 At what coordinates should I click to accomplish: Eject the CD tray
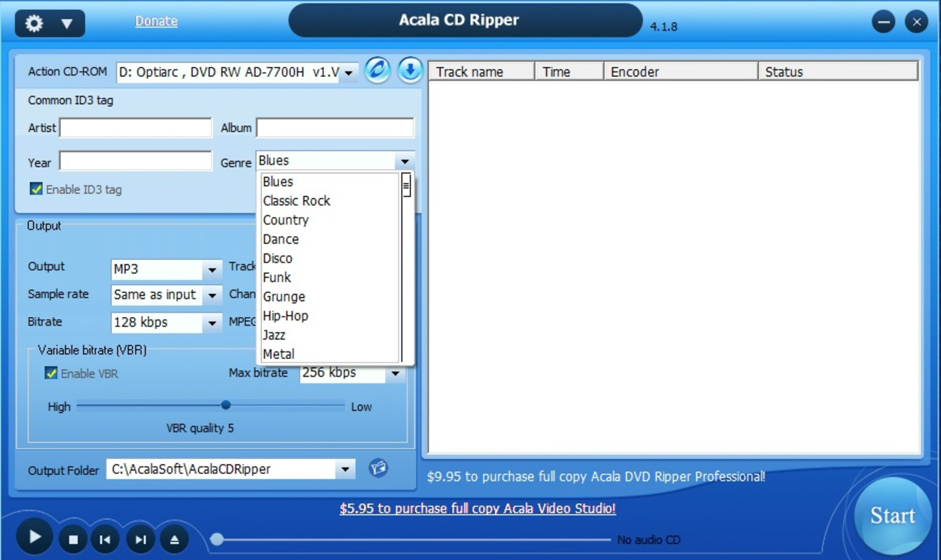(174, 539)
